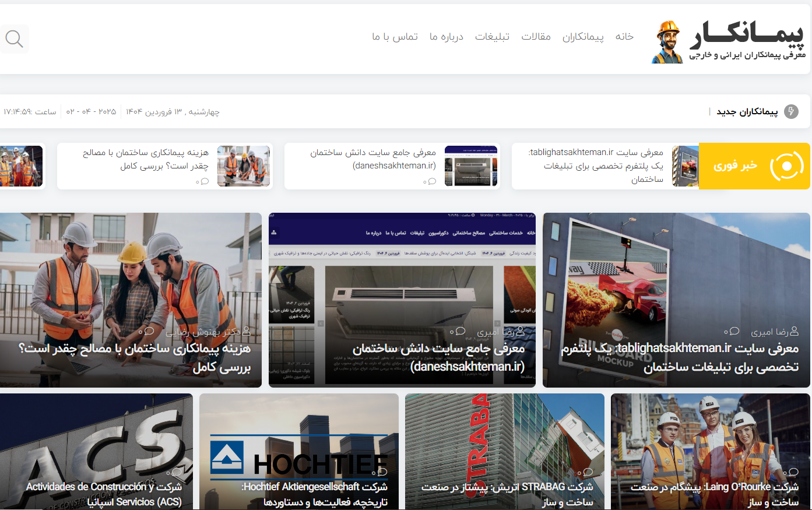812x510 pixels.
Task: Go to the مقالات page
Action: [x=536, y=37]
